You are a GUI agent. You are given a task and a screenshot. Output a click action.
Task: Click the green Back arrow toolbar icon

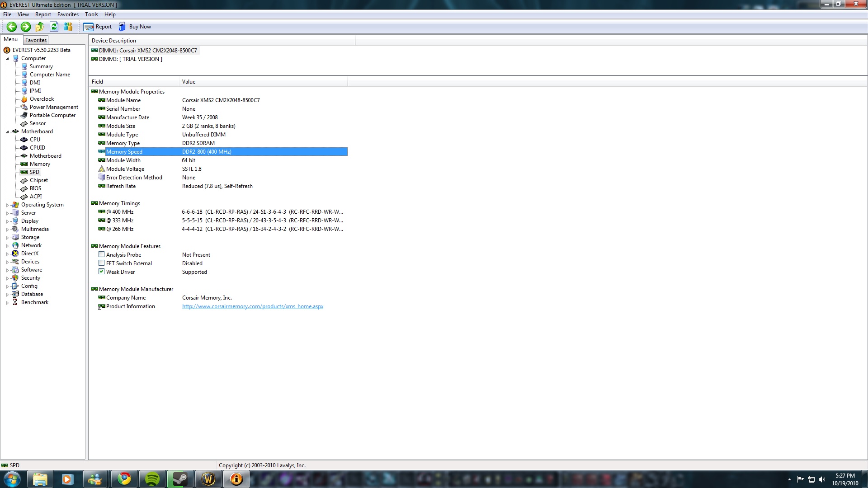(x=12, y=27)
